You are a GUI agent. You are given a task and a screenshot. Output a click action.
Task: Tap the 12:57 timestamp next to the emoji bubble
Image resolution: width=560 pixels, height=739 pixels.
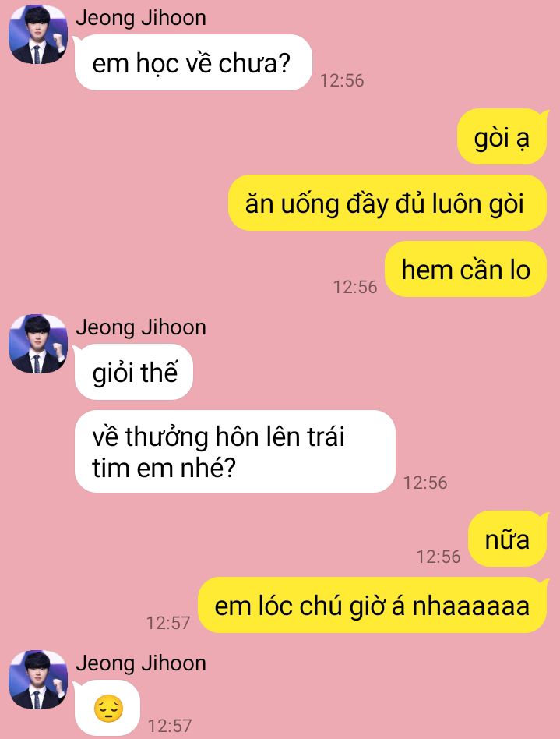(x=170, y=725)
